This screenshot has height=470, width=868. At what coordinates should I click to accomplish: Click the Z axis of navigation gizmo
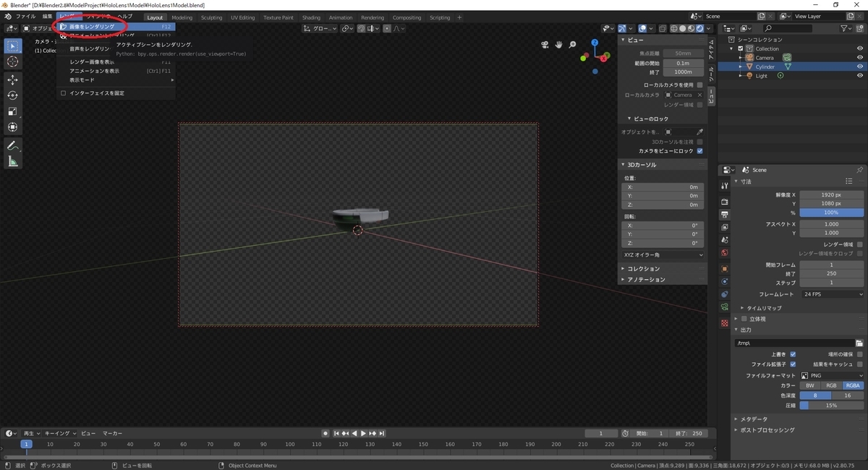coord(595,41)
